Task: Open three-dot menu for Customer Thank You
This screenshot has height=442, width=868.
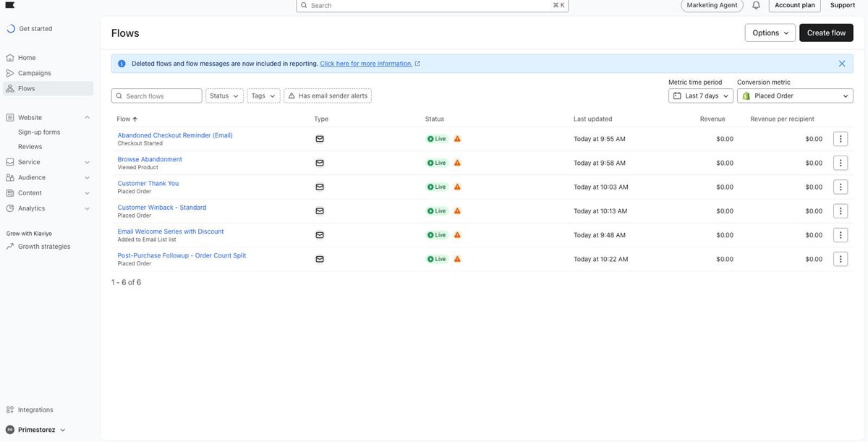Action: click(x=841, y=187)
